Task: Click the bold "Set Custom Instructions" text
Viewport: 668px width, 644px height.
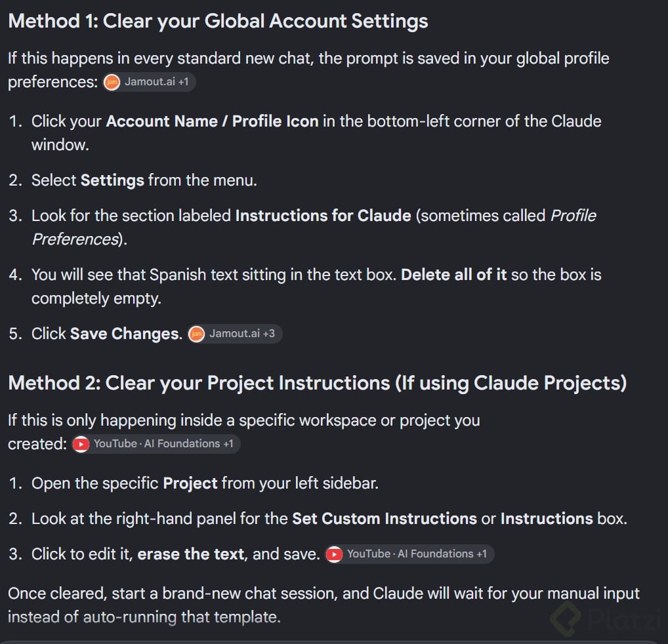Action: point(385,519)
